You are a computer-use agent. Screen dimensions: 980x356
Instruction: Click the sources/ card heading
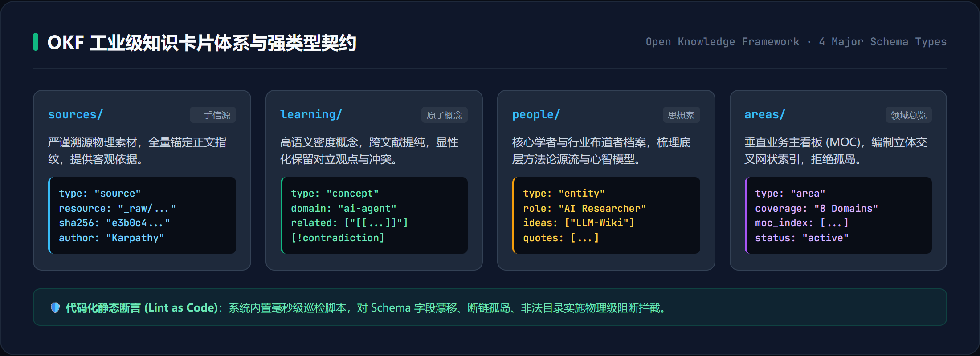tap(76, 114)
